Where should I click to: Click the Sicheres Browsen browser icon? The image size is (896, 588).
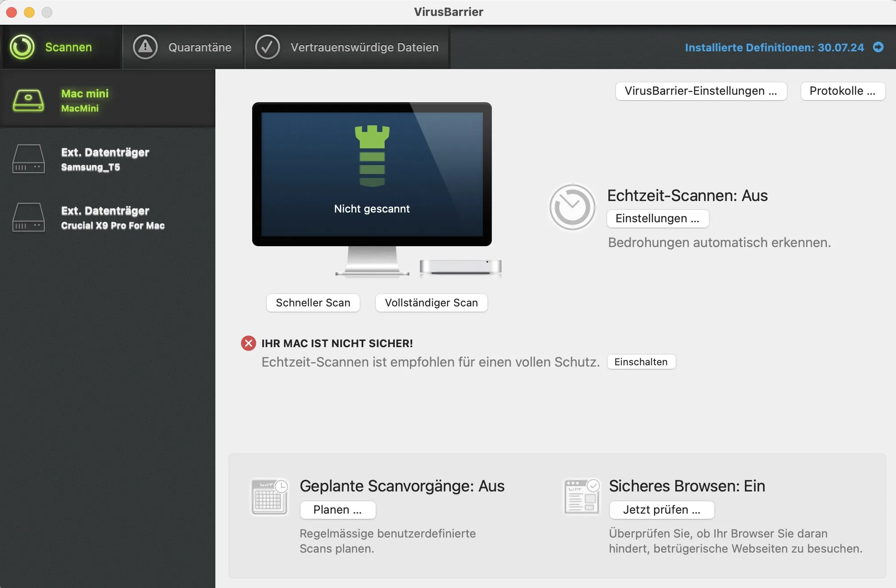point(581,497)
